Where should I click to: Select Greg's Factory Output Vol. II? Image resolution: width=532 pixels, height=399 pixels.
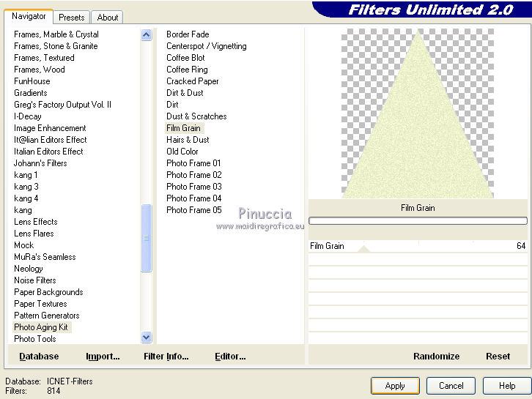click(63, 105)
